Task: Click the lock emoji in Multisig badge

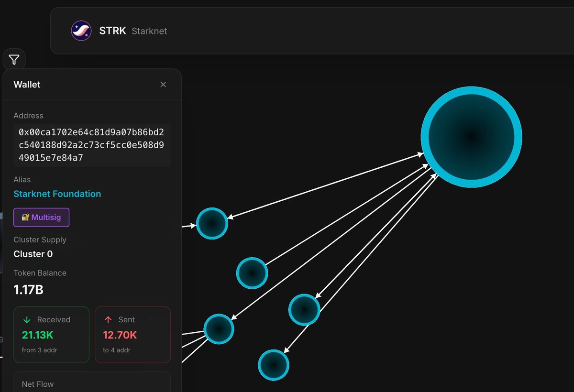Action: 26,217
